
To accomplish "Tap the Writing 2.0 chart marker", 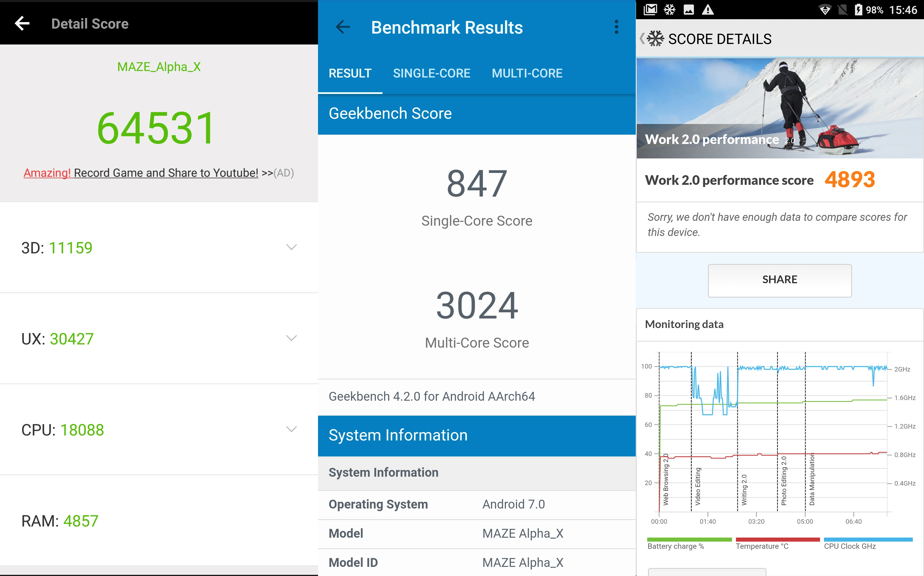I will pyautogui.click(x=744, y=490).
